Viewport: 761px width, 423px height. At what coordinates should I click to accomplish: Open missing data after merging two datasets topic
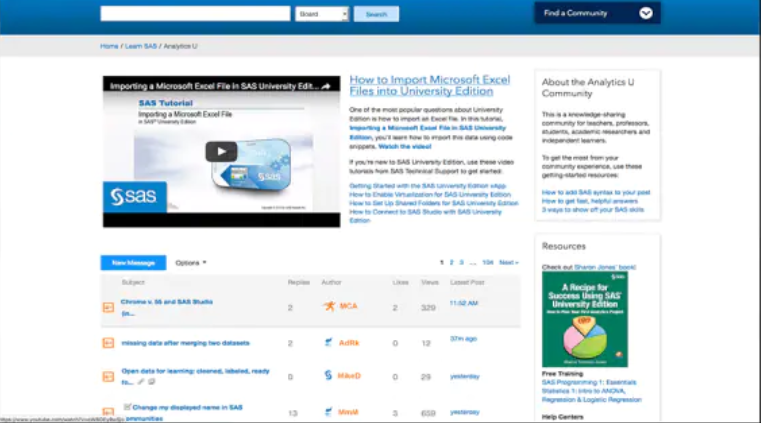tap(185, 343)
